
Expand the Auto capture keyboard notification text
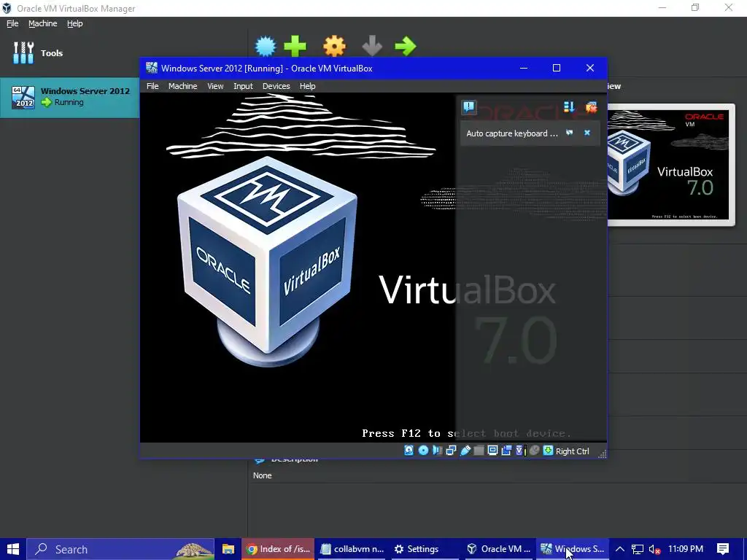511,133
